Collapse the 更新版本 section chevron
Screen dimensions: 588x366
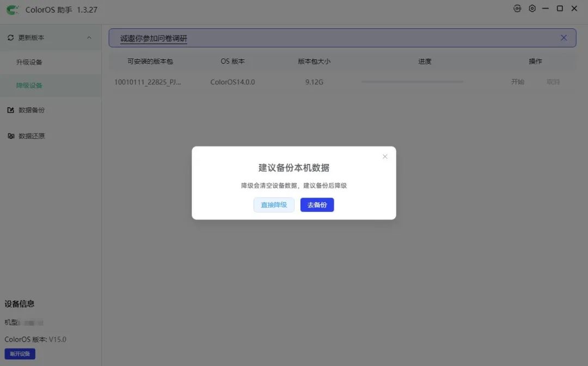[89, 38]
